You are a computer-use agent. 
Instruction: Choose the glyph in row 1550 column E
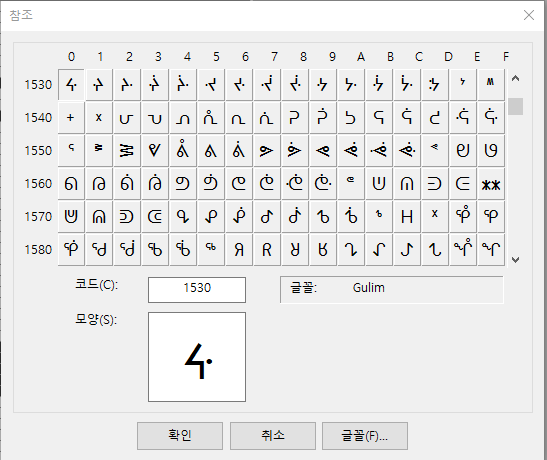click(x=463, y=151)
